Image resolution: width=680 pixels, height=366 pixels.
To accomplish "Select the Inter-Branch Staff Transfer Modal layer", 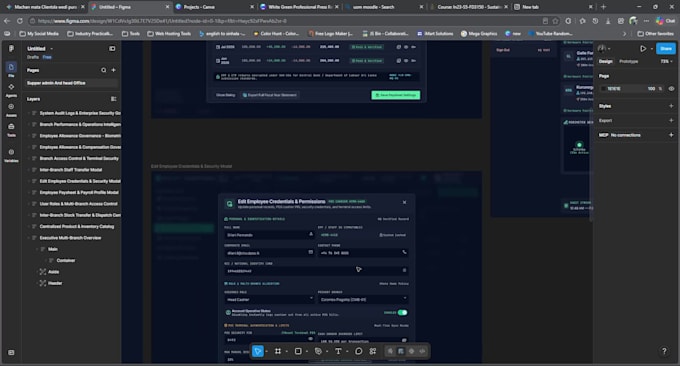I will point(71,170).
